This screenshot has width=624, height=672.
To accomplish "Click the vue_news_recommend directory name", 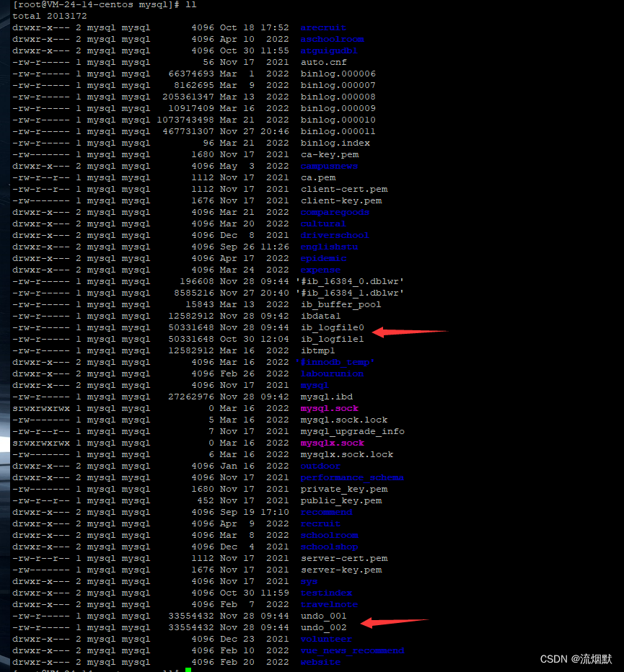I will (352, 651).
